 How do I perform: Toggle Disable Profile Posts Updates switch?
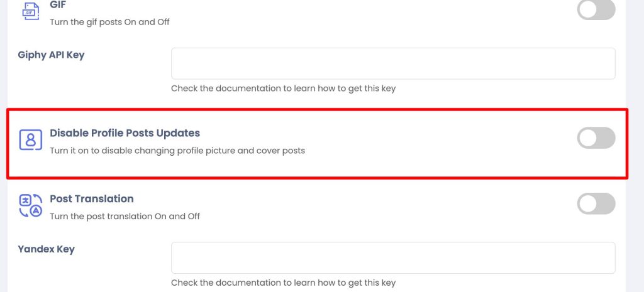point(596,138)
